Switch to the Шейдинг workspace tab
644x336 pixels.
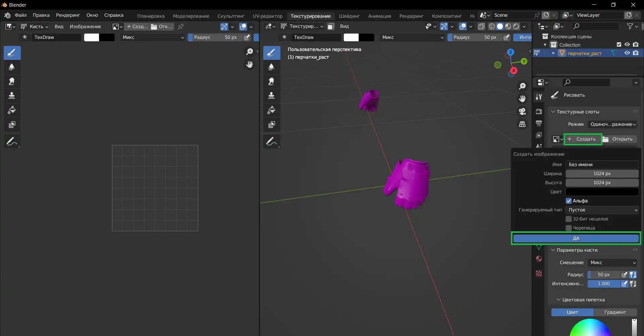349,16
